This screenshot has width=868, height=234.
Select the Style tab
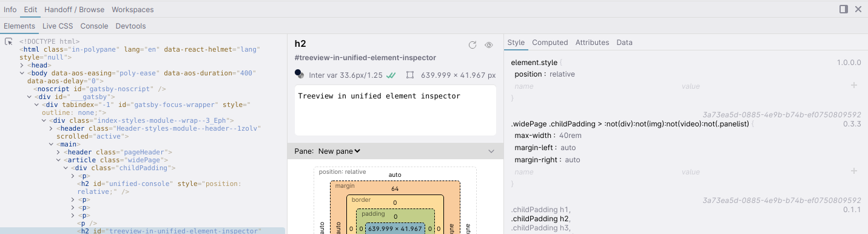point(516,43)
